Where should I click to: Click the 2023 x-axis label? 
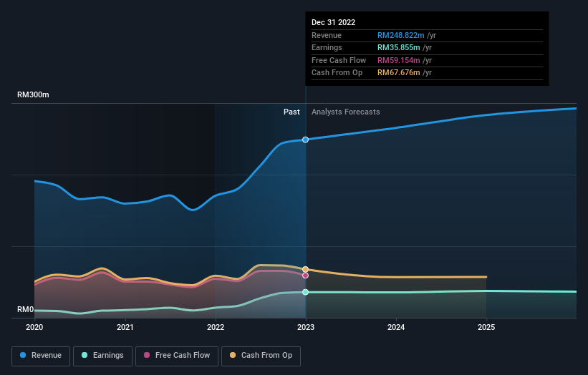[x=306, y=328]
